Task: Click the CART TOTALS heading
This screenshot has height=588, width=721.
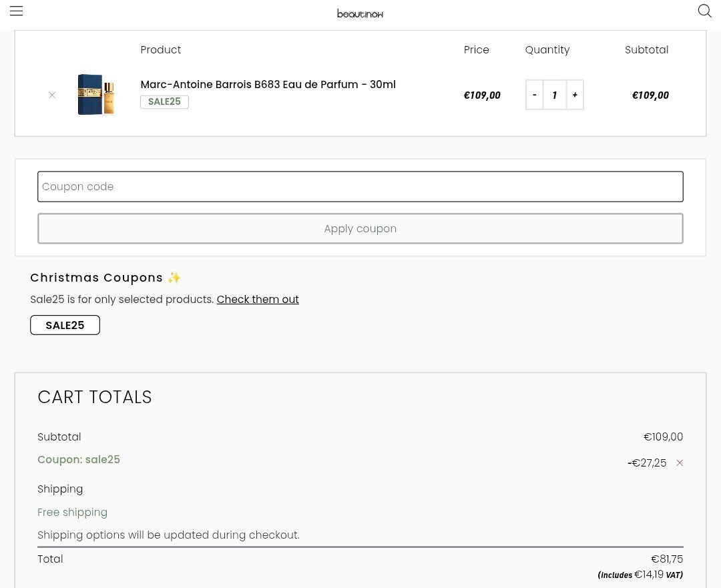Action: pyautogui.click(x=95, y=397)
